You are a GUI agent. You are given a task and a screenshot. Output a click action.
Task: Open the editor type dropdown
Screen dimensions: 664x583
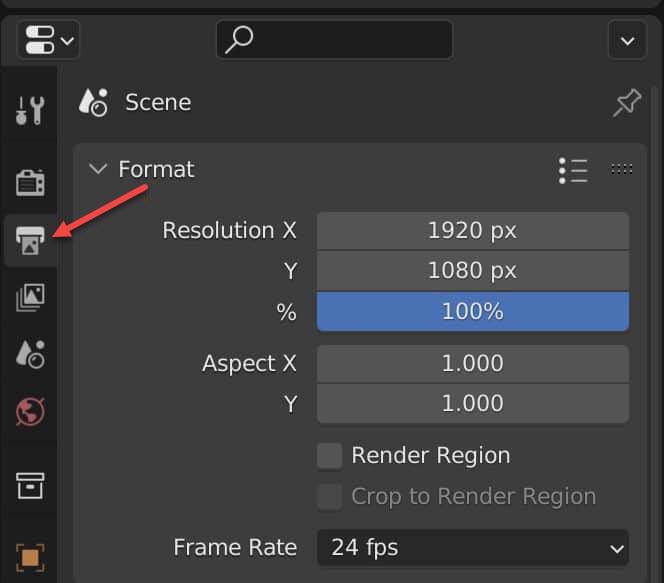click(48, 40)
